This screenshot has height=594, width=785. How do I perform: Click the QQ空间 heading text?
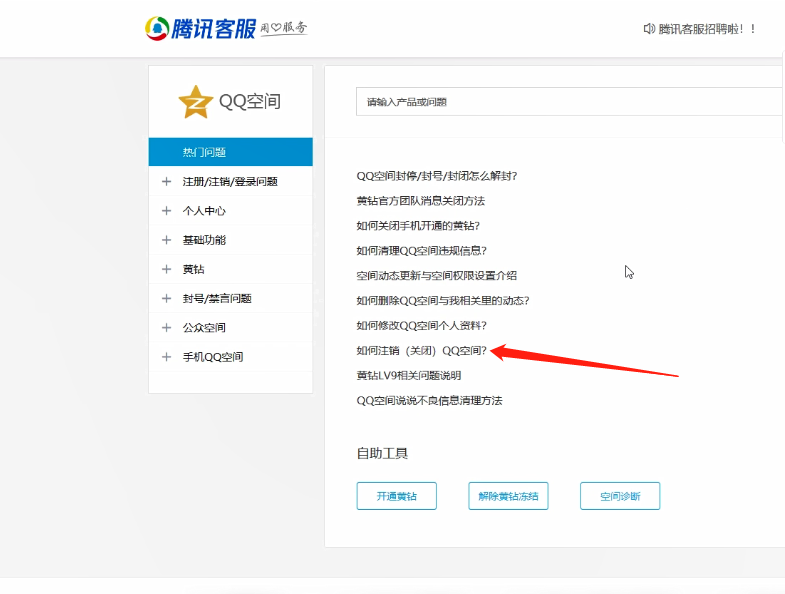pos(250,102)
